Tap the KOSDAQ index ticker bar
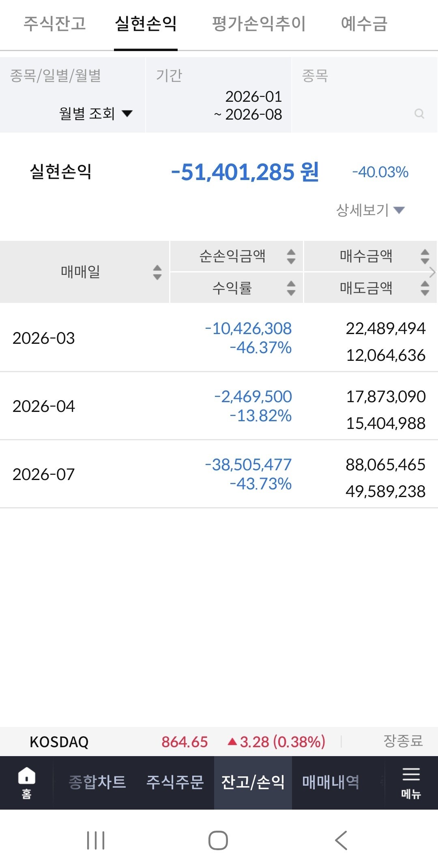 coord(219,742)
